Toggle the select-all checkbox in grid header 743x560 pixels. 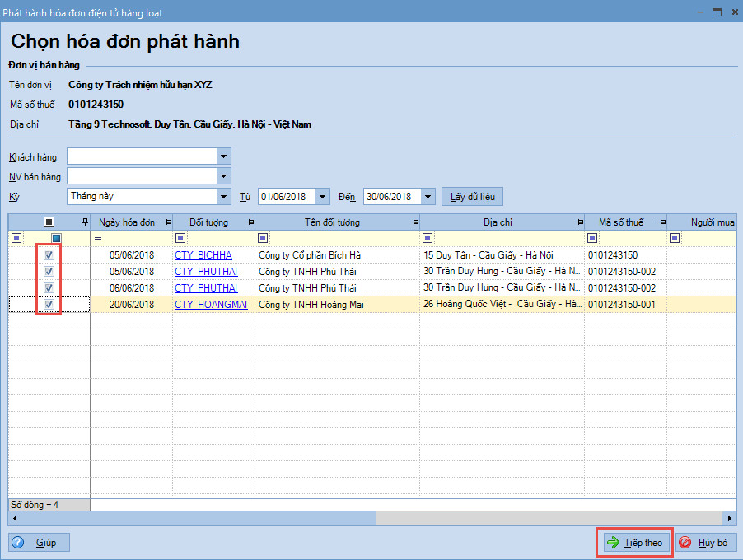49,222
